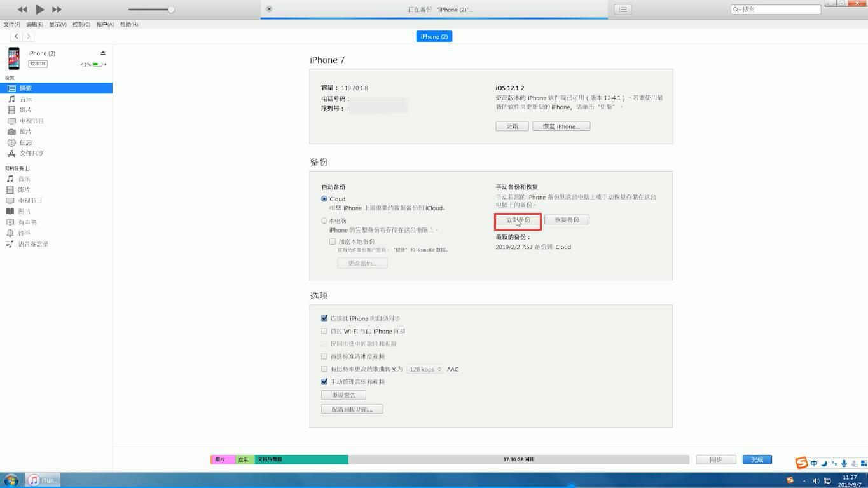
Task: Open the 128 kbps bitrate dropdown
Action: pos(425,369)
